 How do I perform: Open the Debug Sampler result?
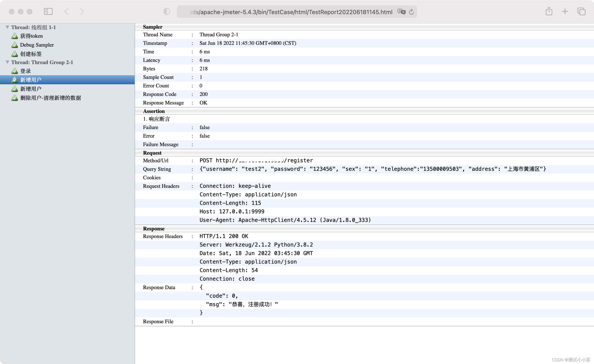click(37, 45)
